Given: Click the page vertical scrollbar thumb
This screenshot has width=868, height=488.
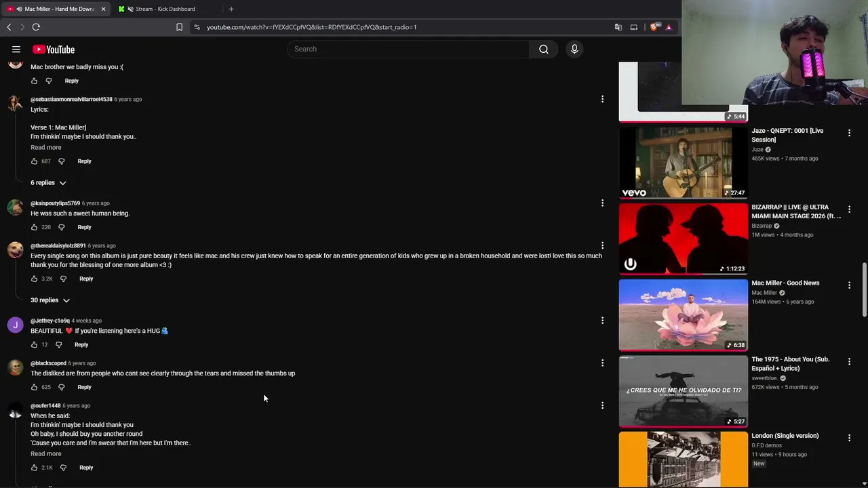Looking at the screenshot, I should coord(864,290).
